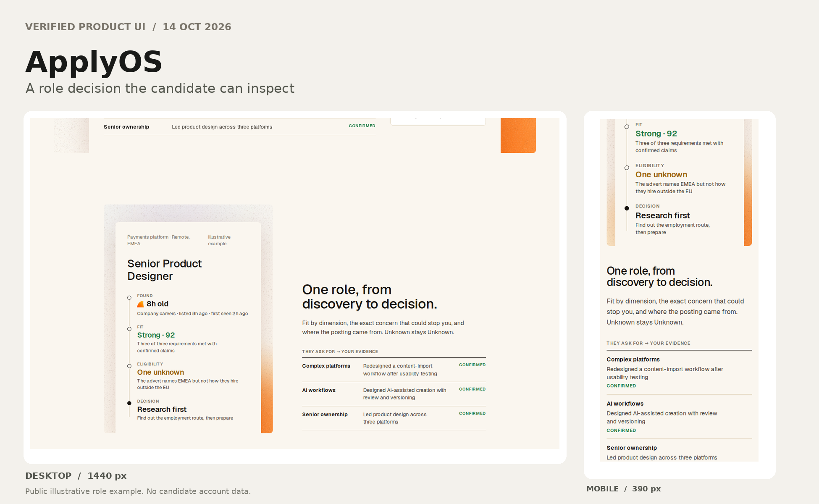Click "Strong · 92" in the mobile preview

[x=656, y=134]
